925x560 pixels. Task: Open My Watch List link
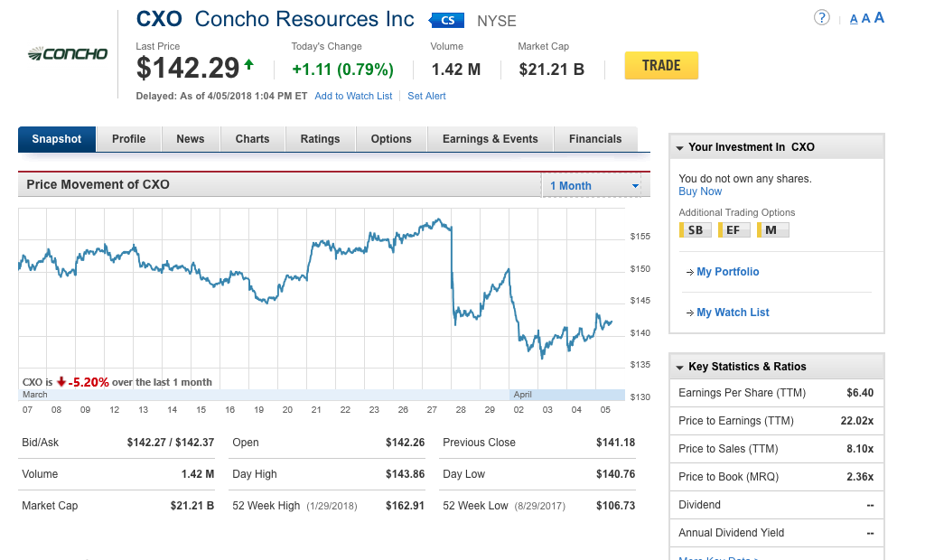click(733, 313)
